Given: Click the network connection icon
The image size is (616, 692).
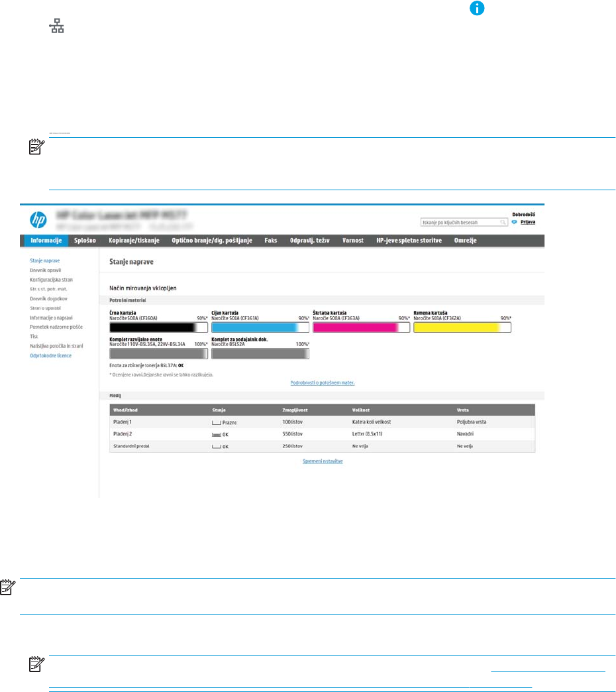Looking at the screenshot, I should pyautogui.click(x=56, y=26).
